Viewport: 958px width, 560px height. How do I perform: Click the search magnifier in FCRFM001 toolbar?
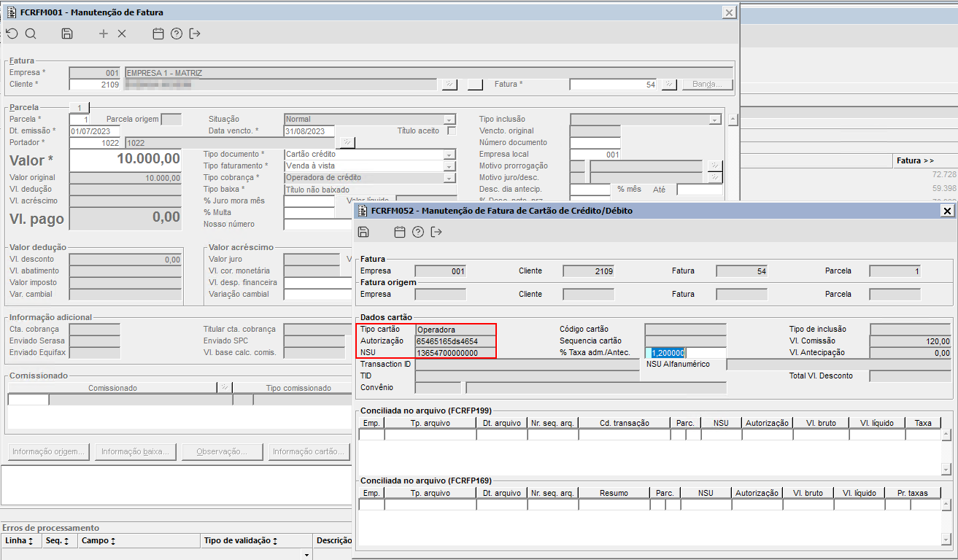click(x=31, y=34)
